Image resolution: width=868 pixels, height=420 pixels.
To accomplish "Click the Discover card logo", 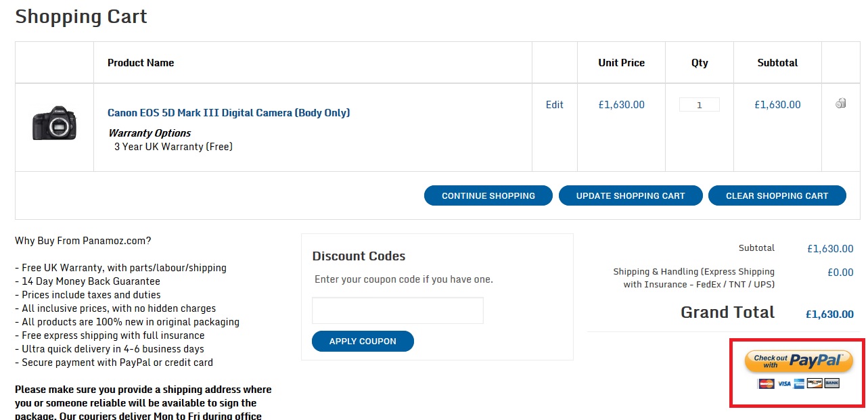I will click(815, 383).
